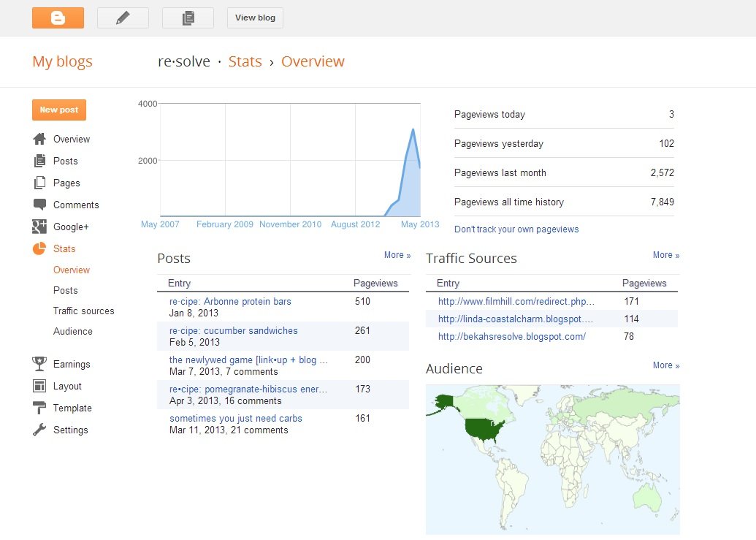Open the newlywed game link-up post
Viewport: 756px width, 540px height.
[x=248, y=360]
